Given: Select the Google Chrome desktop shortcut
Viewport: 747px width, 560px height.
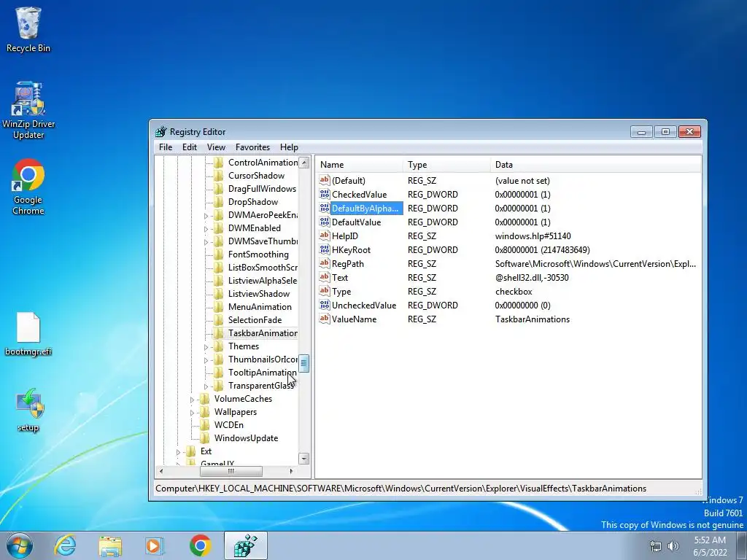Looking at the screenshot, I should 28,187.
